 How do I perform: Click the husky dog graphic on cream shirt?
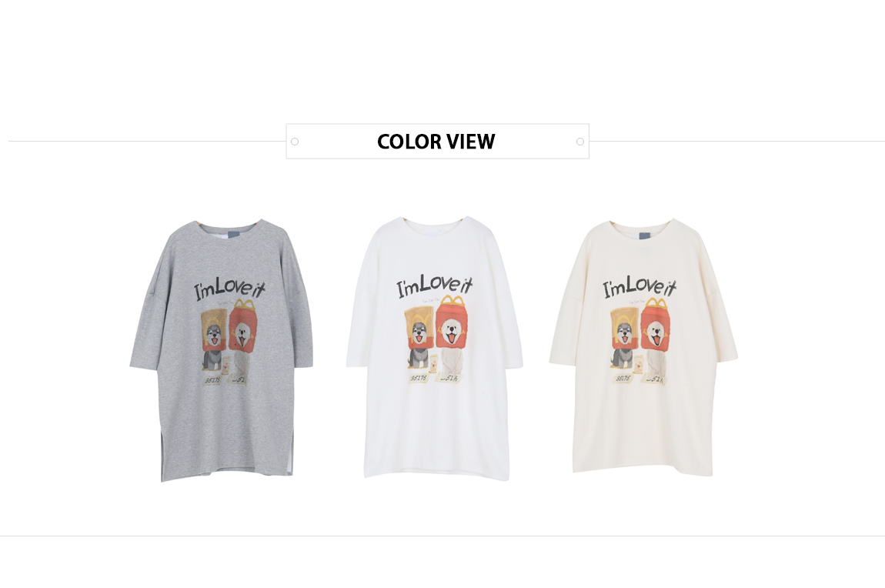pos(623,339)
